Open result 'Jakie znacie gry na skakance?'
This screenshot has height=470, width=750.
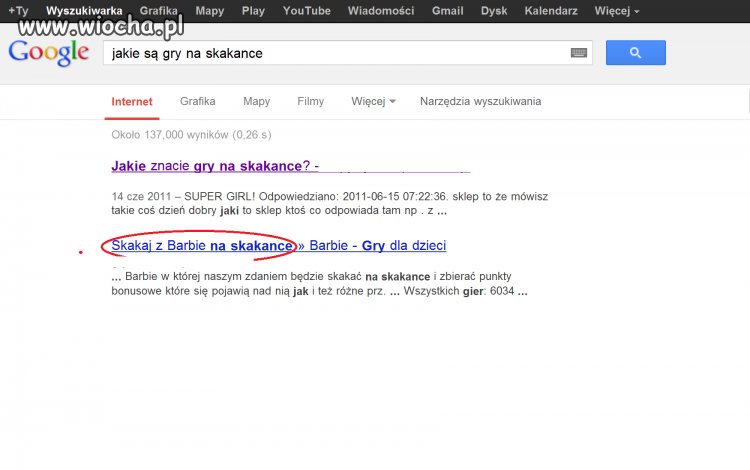pyautogui.click(x=215, y=166)
